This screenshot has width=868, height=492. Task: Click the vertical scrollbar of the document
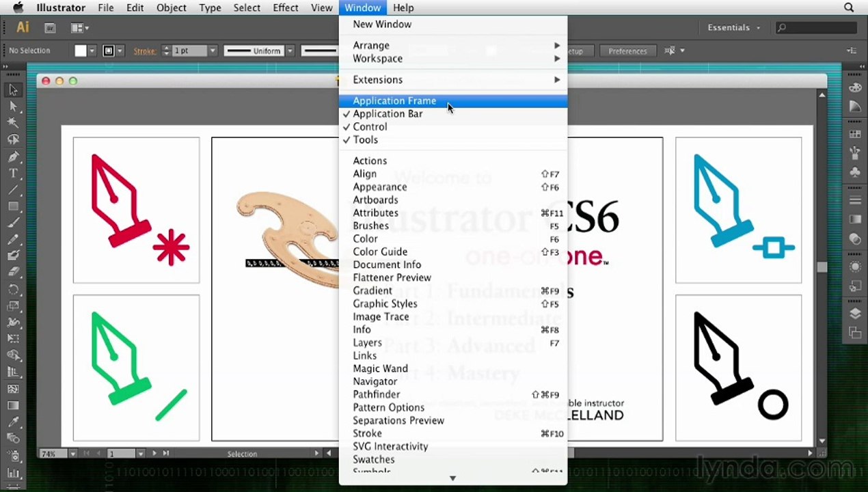(x=822, y=267)
